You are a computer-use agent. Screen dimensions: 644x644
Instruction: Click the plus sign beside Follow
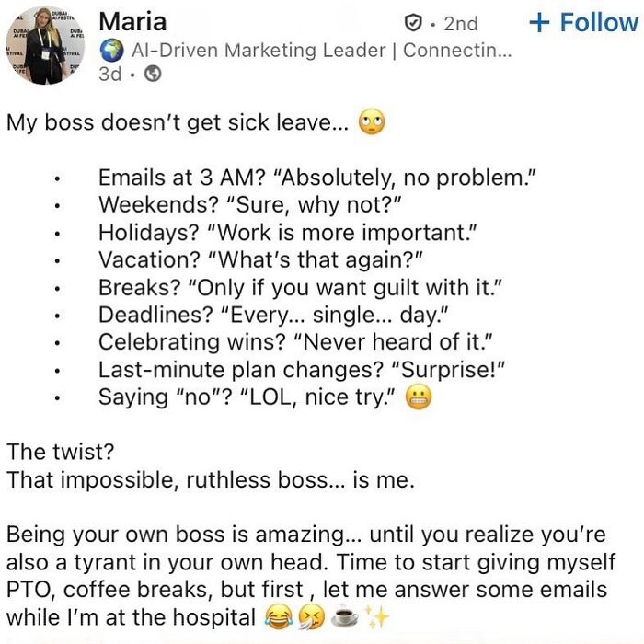[539, 23]
